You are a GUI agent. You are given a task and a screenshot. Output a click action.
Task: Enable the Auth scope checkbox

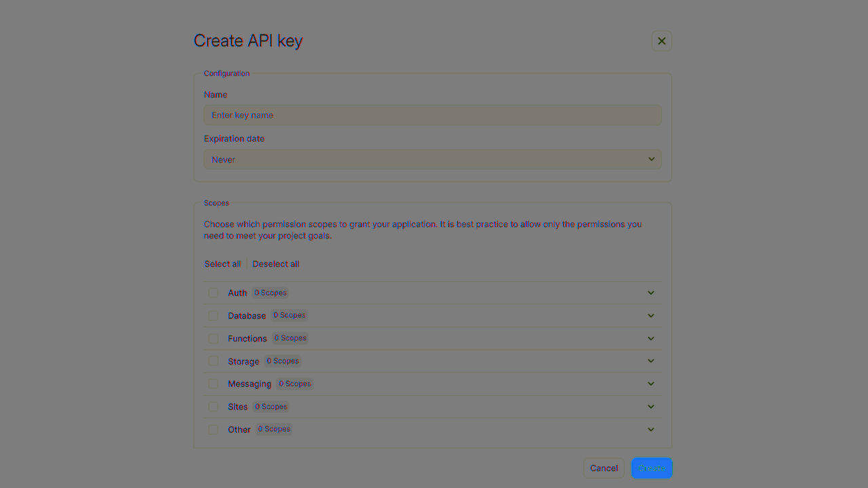(214, 292)
